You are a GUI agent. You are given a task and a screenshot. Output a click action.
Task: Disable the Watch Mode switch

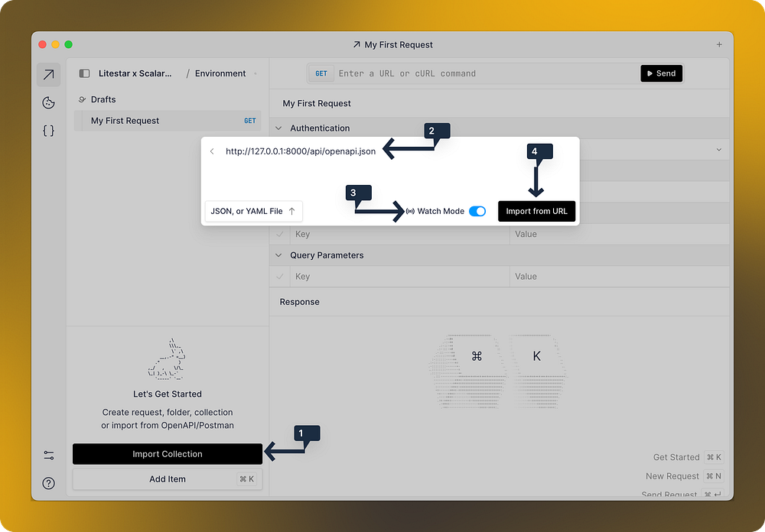click(477, 211)
